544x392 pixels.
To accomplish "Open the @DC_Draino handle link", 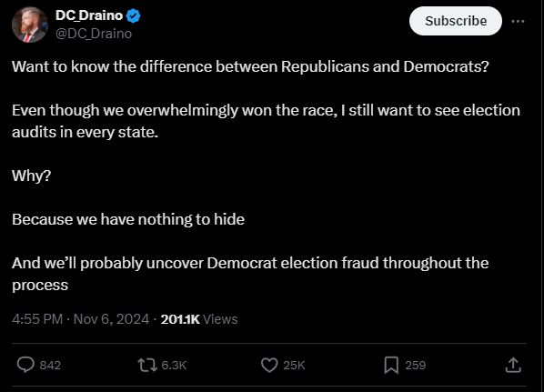I will point(94,34).
